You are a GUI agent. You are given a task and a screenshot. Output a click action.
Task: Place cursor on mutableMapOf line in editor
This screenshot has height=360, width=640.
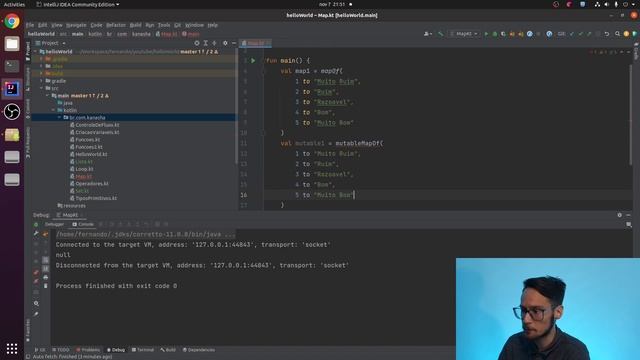coord(359,143)
